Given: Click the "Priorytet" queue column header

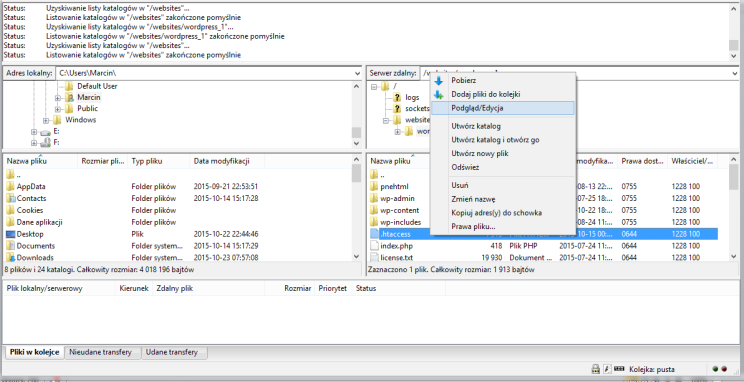Looking at the screenshot, I should (x=333, y=289).
